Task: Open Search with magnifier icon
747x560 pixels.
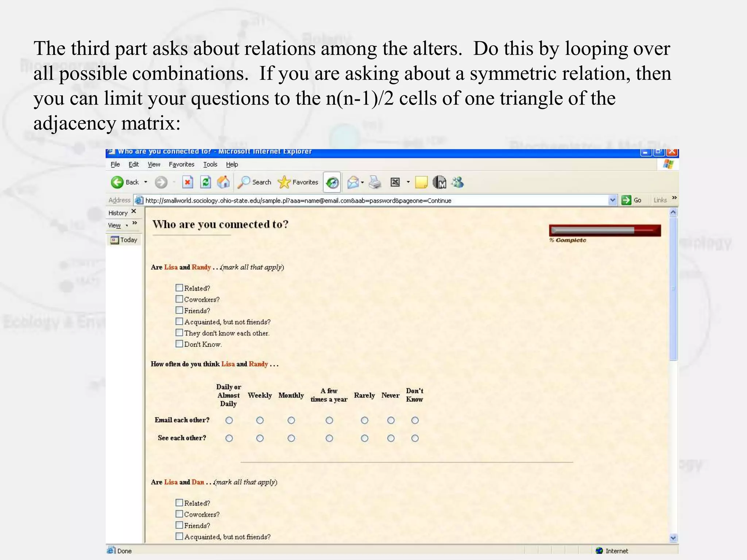Action: tap(254, 182)
